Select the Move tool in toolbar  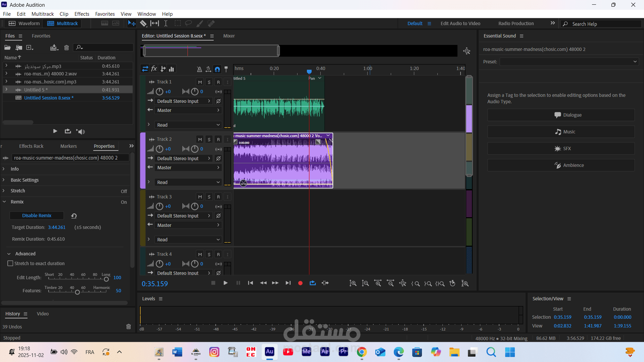coord(131,23)
